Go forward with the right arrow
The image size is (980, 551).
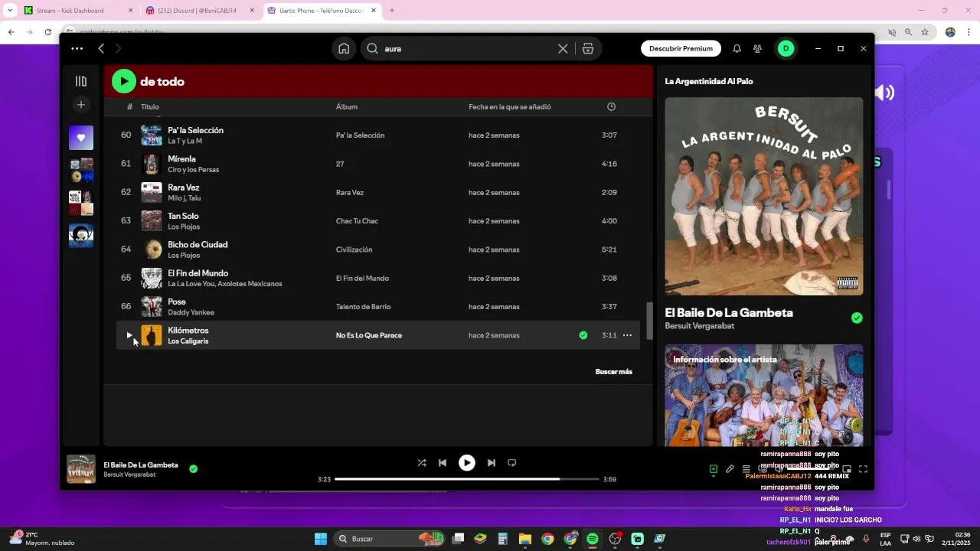[x=118, y=48]
